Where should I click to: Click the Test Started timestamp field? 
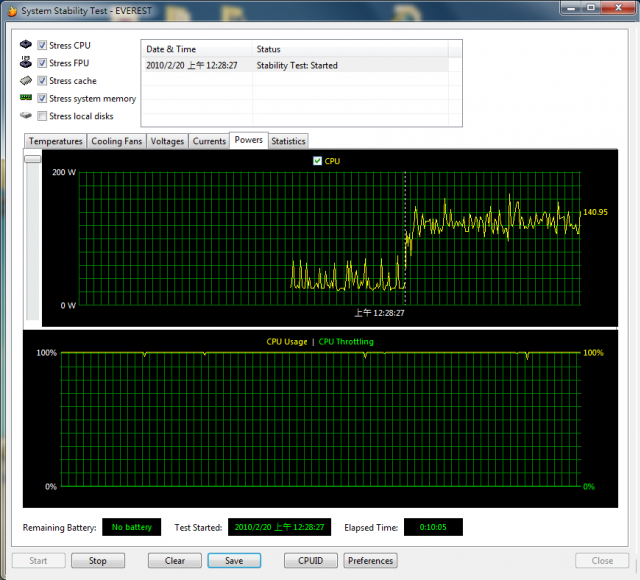(x=279, y=527)
